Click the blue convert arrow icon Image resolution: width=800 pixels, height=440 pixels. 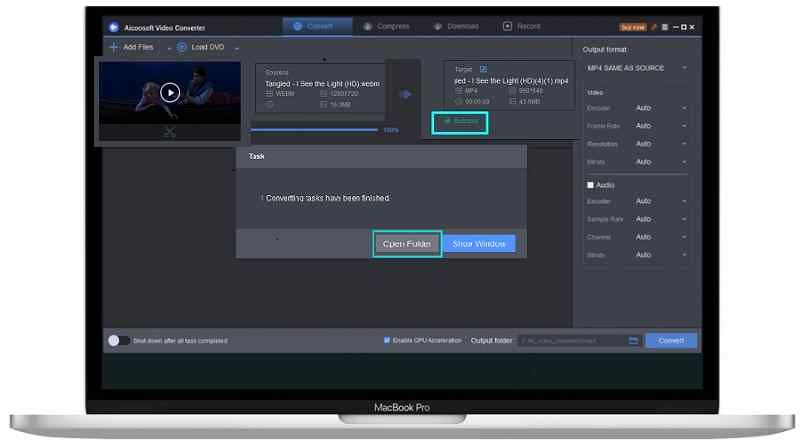[405, 94]
